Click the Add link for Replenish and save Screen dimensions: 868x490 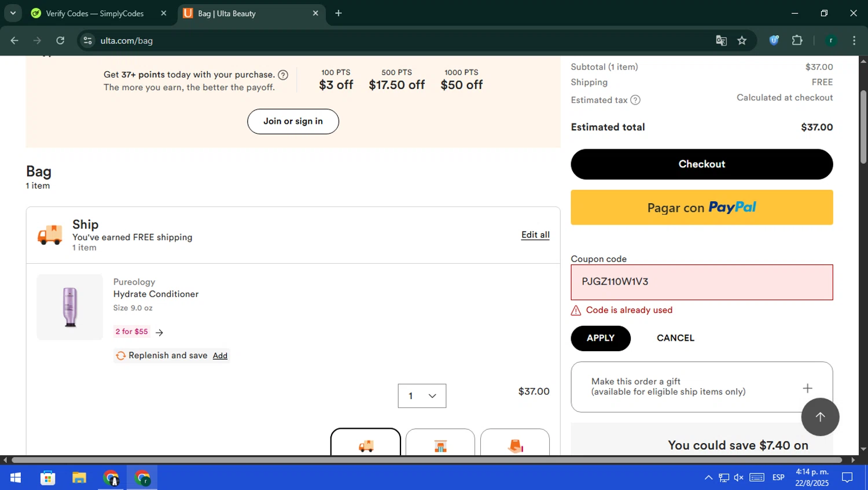coord(220,356)
